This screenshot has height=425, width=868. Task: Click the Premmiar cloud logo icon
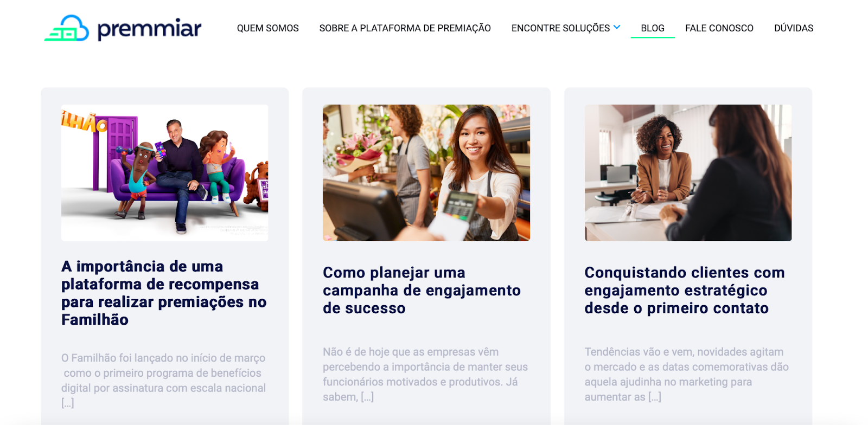point(67,28)
